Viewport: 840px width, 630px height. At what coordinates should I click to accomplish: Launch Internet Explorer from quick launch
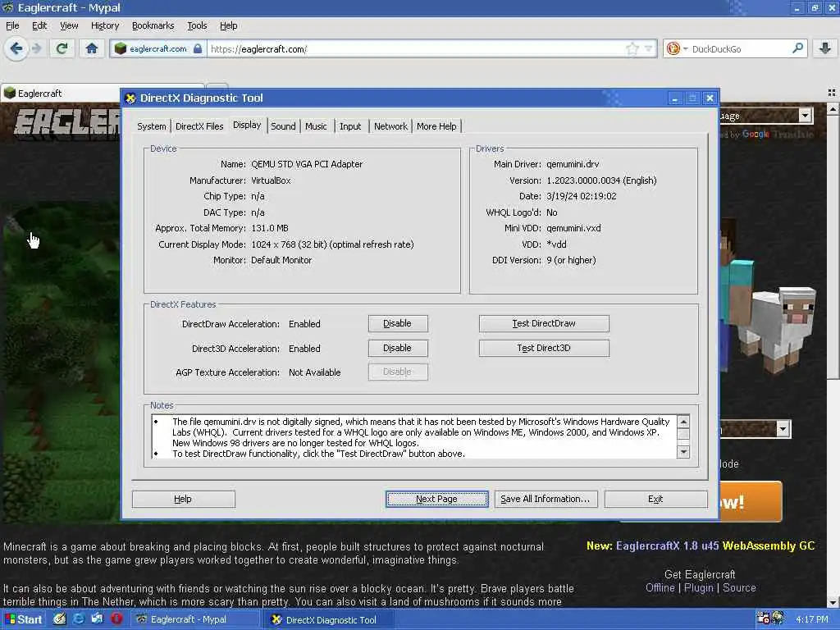pyautogui.click(x=78, y=619)
